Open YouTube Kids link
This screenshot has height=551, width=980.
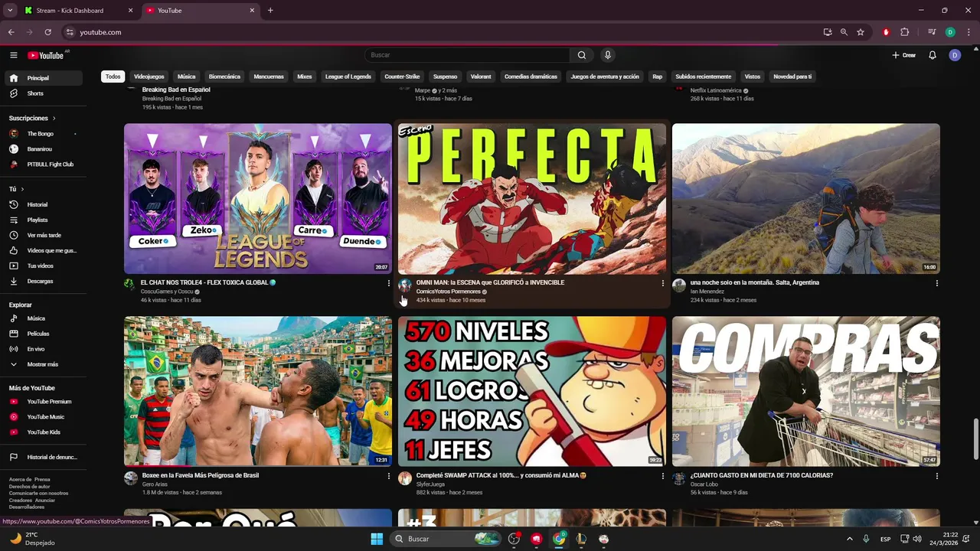tap(44, 432)
